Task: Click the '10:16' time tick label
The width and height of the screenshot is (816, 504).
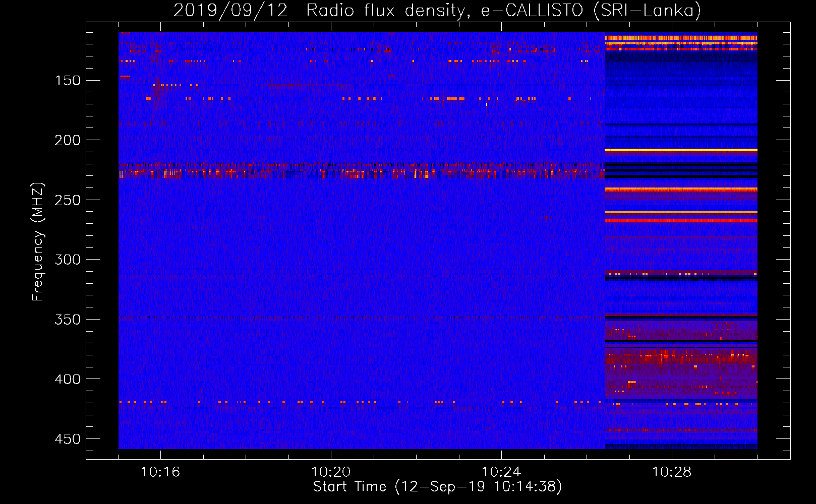Action: [160, 472]
